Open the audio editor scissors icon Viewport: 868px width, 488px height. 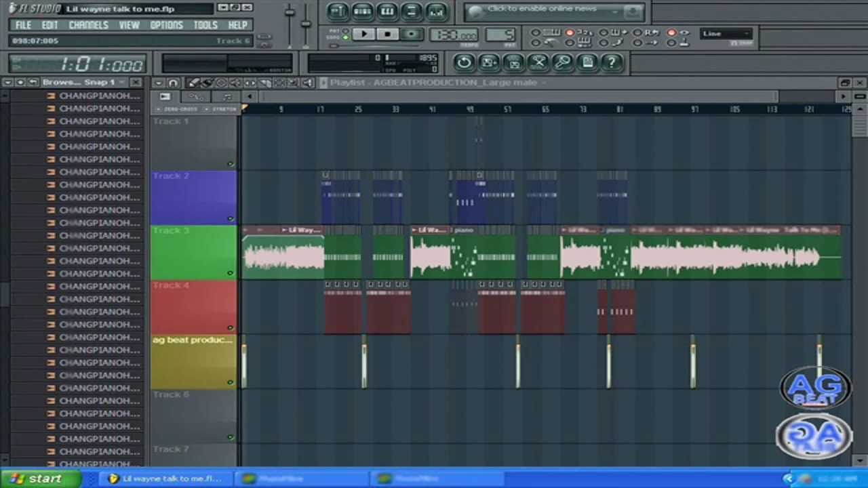[538, 62]
